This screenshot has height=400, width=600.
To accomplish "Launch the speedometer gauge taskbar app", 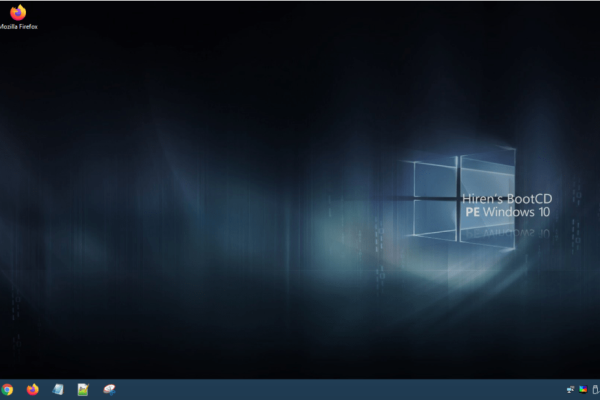I will pos(109,389).
